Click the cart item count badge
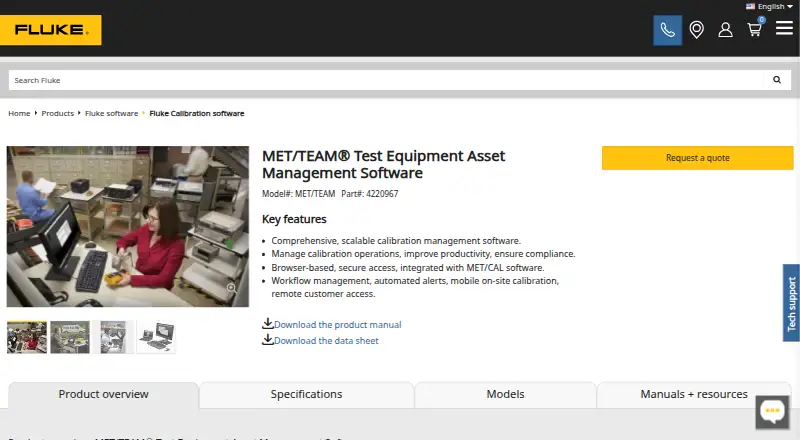Image resolution: width=800 pixels, height=440 pixels. click(761, 20)
